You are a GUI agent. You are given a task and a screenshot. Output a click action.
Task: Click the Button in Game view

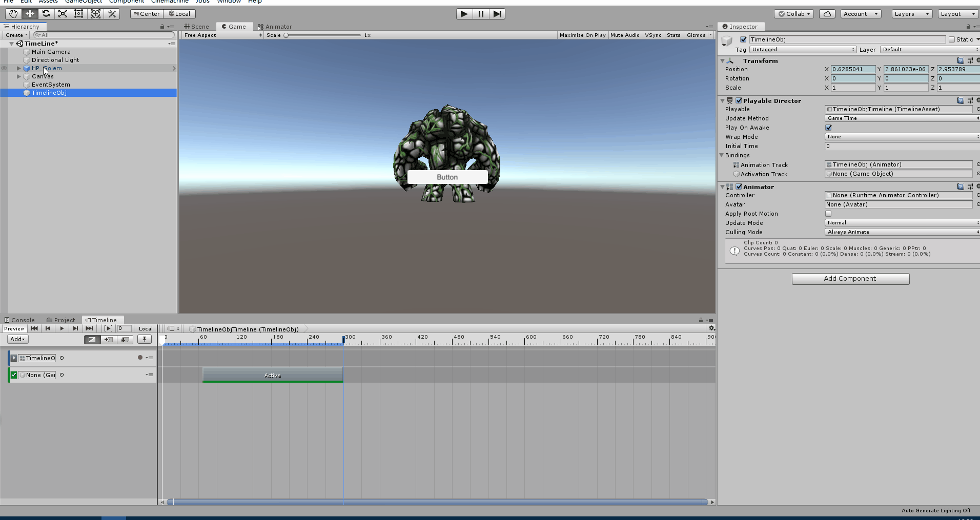tap(447, 177)
